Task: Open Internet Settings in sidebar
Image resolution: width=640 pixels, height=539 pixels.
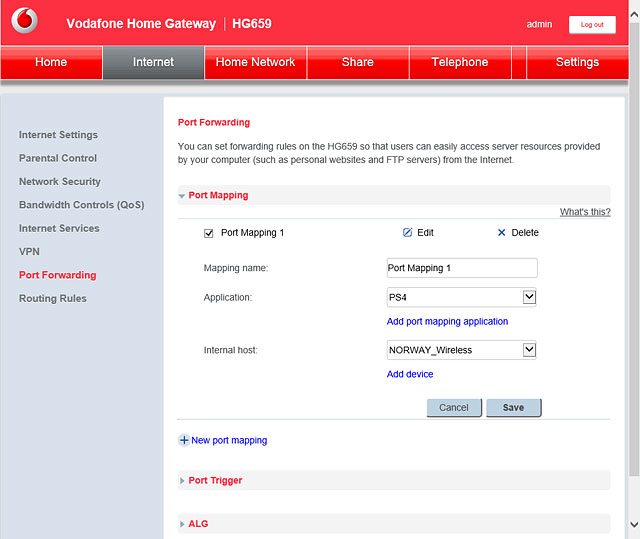Action: (58, 135)
